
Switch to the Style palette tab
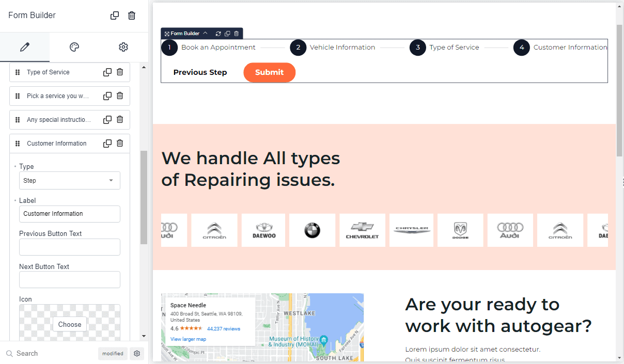[74, 47]
